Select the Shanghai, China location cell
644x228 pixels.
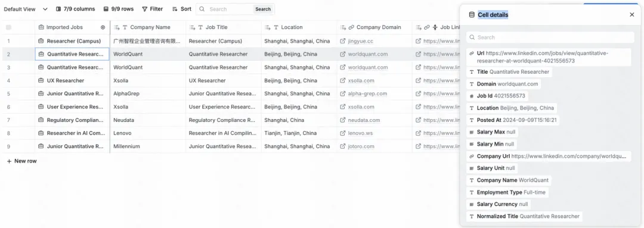click(299, 120)
